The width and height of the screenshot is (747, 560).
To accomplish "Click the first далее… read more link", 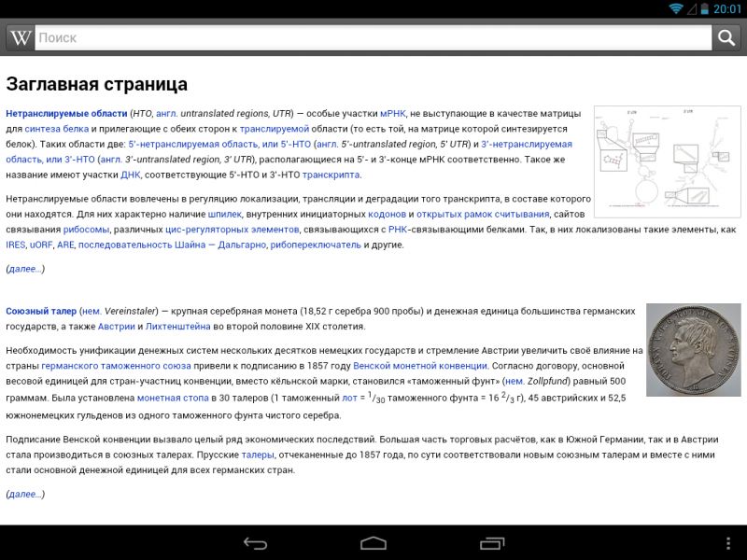I will 25,269.
